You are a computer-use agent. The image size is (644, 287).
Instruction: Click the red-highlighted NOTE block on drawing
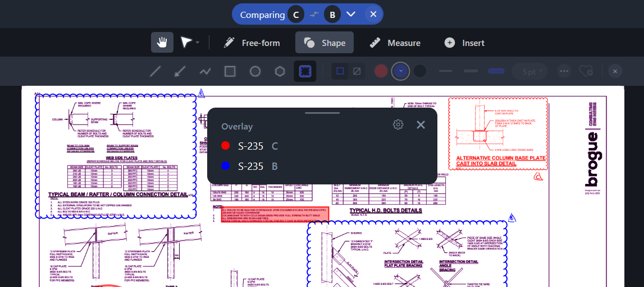click(275, 215)
